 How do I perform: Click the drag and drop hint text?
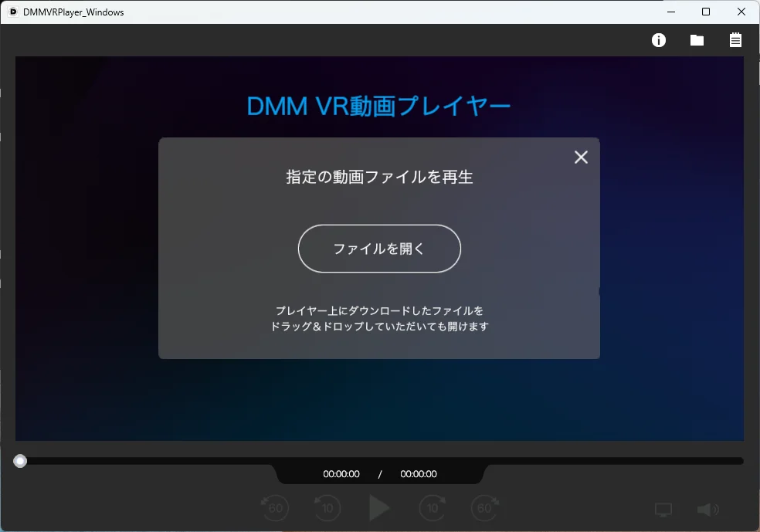[x=379, y=318]
